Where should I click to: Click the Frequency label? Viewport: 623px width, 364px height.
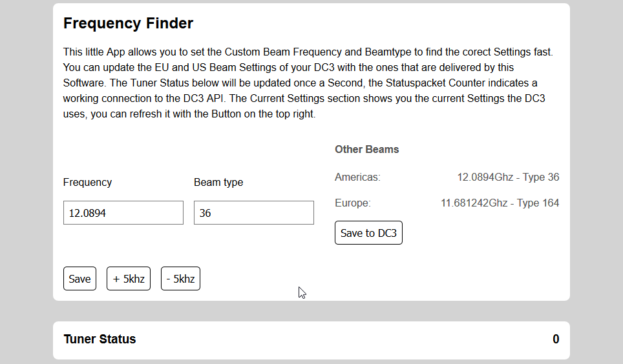click(x=87, y=182)
